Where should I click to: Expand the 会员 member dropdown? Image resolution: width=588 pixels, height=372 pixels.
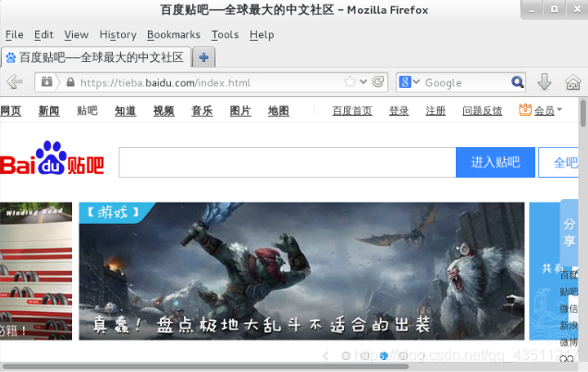[x=548, y=110]
